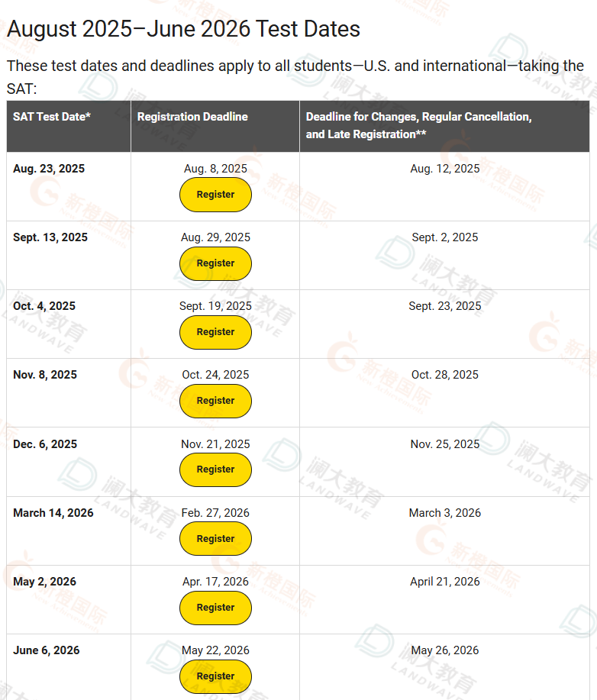This screenshot has height=700, width=597.
Task: Click the SAT Test Date column header
Action: [x=52, y=117]
